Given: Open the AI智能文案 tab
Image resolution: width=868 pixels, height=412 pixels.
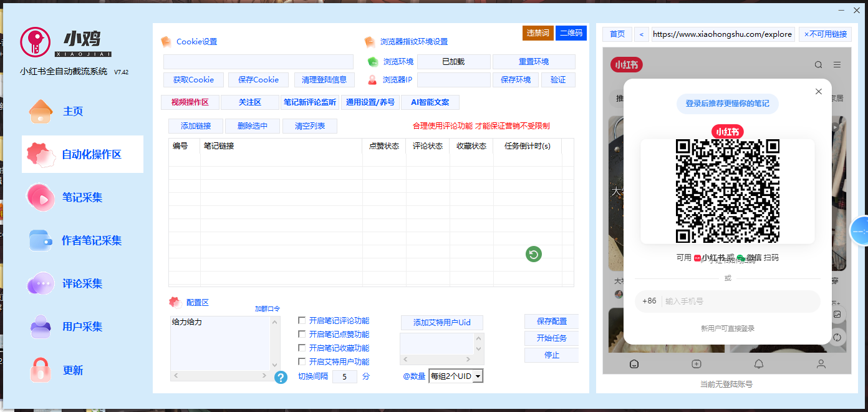Looking at the screenshot, I should coord(430,102).
